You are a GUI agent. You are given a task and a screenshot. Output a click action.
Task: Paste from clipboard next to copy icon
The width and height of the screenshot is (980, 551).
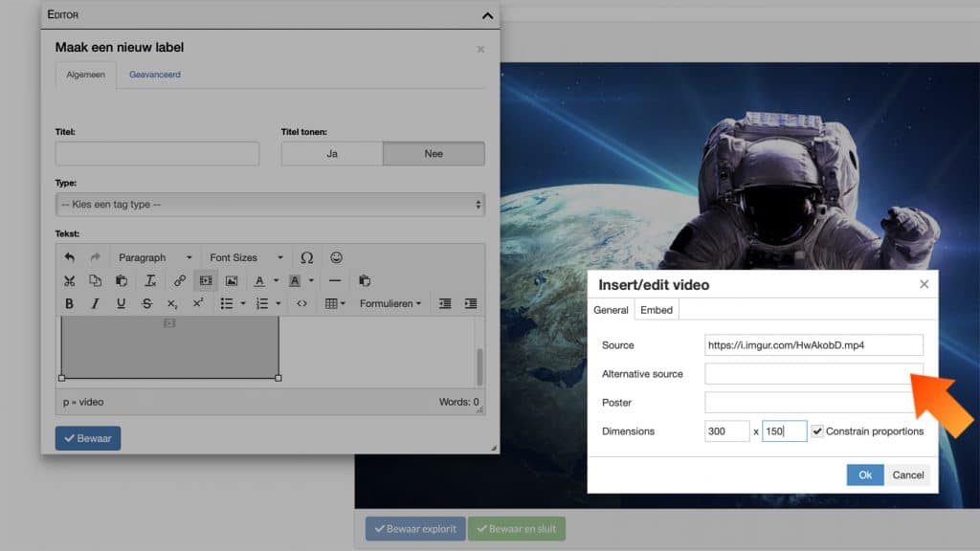point(122,280)
